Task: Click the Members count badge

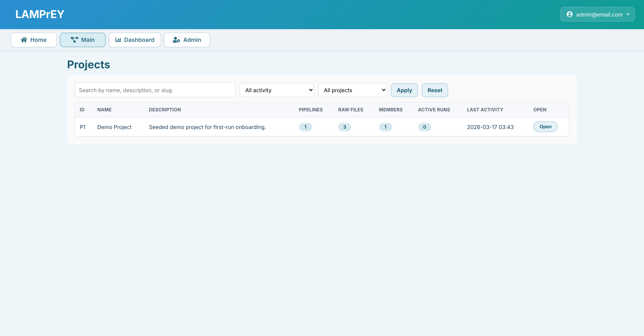Action: (x=385, y=127)
